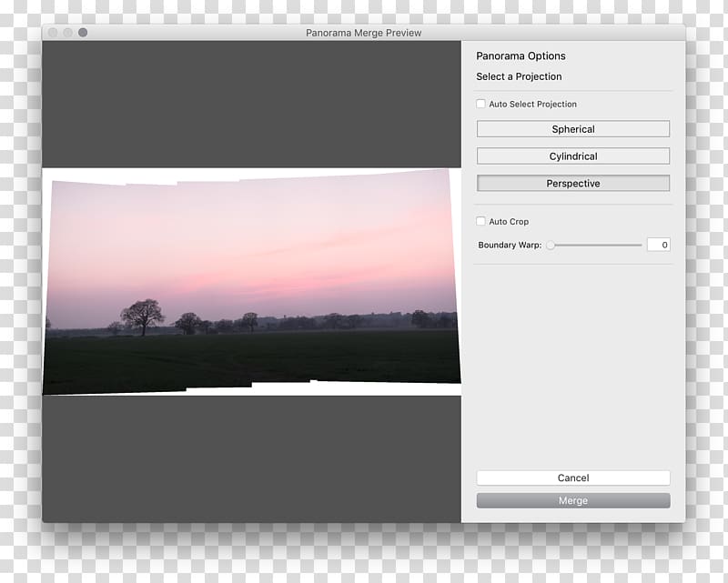Click the 'Panorama Merge Preview' window title
Screen dimensions: 728x583
click(x=363, y=33)
